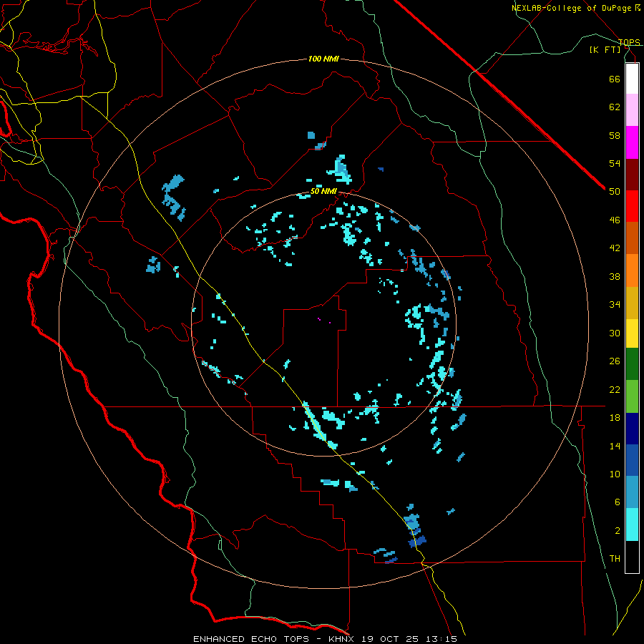Image resolution: width=644 pixels, height=644 pixels.
Task: Click the legend value "26"
Action: (x=615, y=361)
